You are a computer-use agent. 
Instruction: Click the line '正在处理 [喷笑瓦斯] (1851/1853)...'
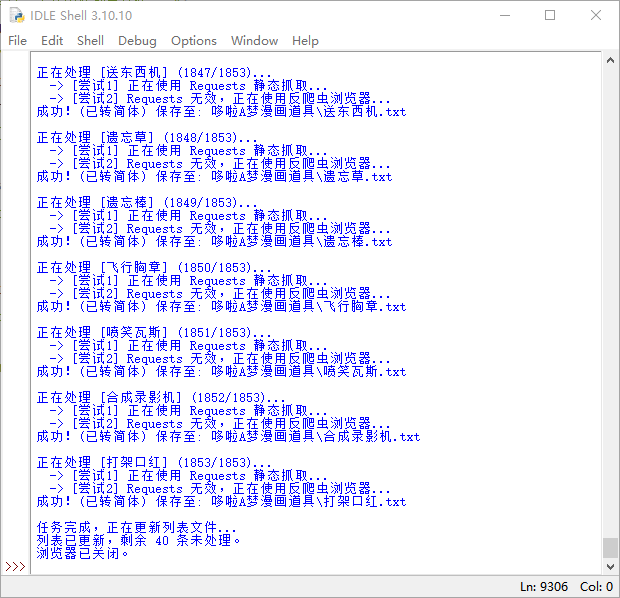pyautogui.click(x=154, y=333)
